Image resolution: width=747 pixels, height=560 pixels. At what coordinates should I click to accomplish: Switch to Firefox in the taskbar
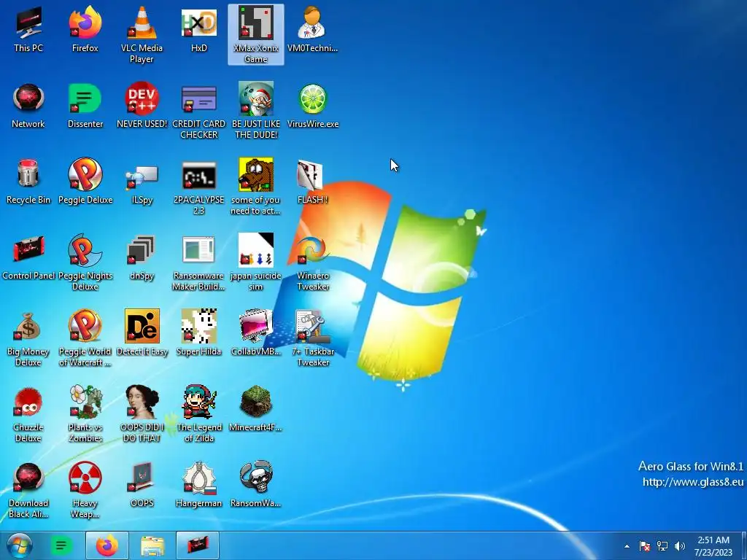107,545
